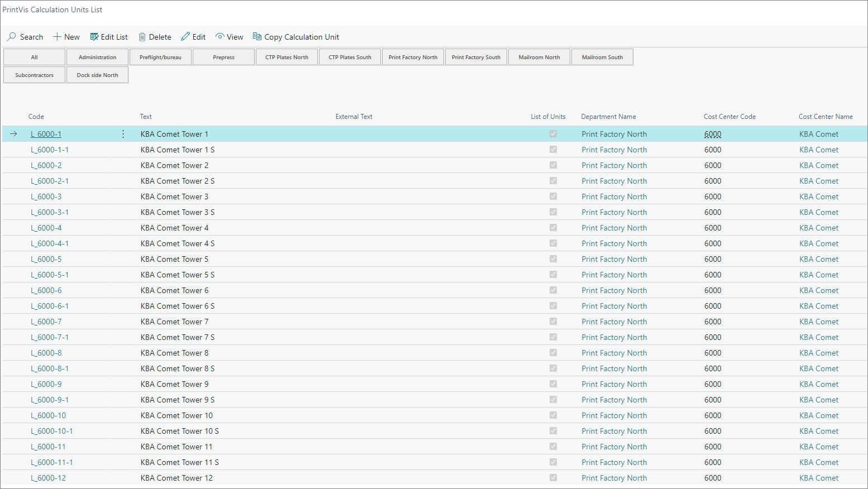Open row options for L_6000-1
The height and width of the screenshot is (489, 868).
point(123,134)
